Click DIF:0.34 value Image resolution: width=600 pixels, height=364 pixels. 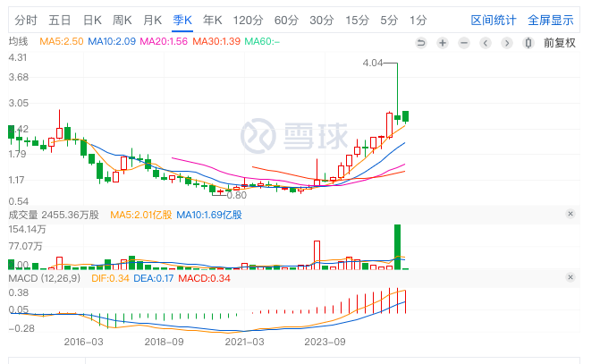pyautogui.click(x=110, y=278)
